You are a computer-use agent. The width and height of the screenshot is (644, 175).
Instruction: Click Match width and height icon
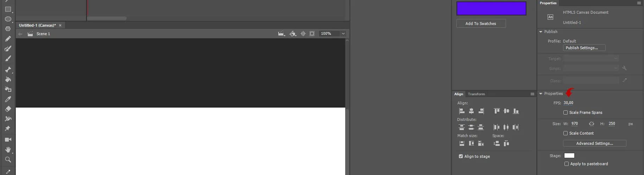[x=481, y=143]
